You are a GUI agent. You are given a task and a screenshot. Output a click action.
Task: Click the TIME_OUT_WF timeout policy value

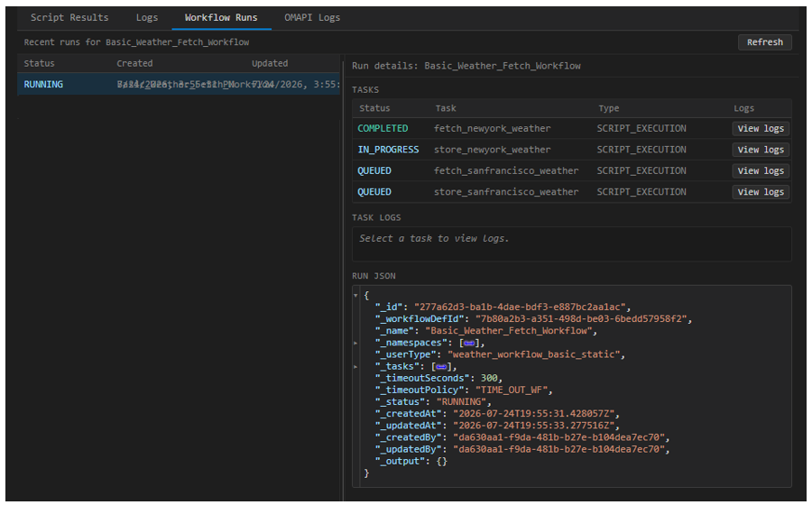pos(512,390)
